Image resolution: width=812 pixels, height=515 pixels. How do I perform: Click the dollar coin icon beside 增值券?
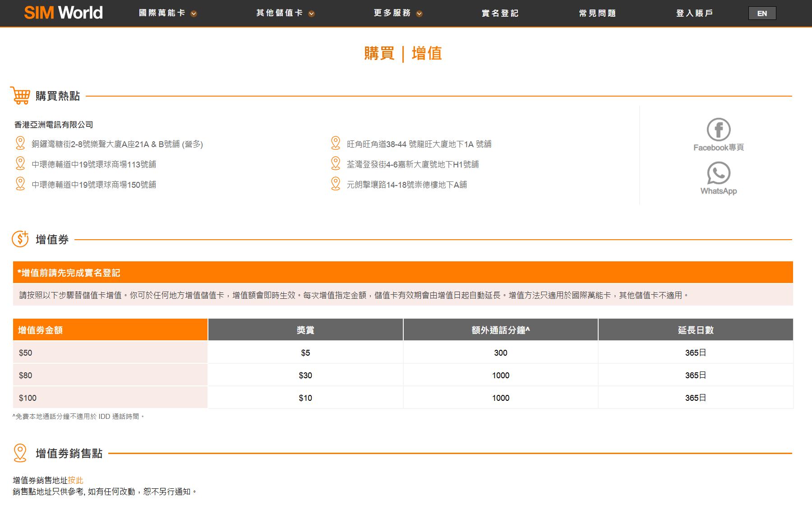coord(20,239)
